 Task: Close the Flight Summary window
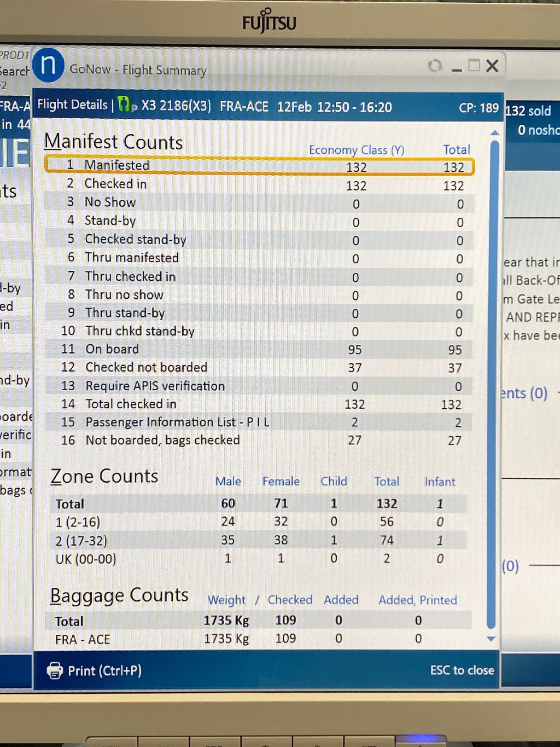point(492,66)
